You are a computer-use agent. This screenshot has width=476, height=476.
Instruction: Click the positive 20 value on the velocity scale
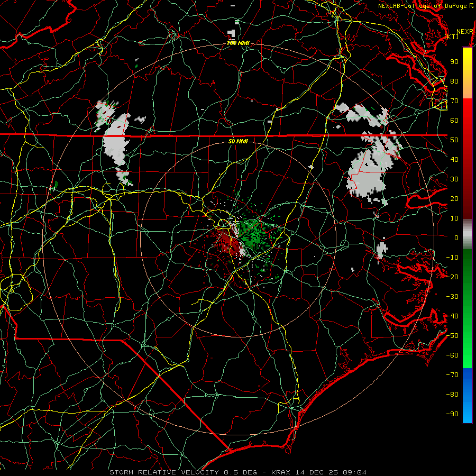click(x=454, y=198)
